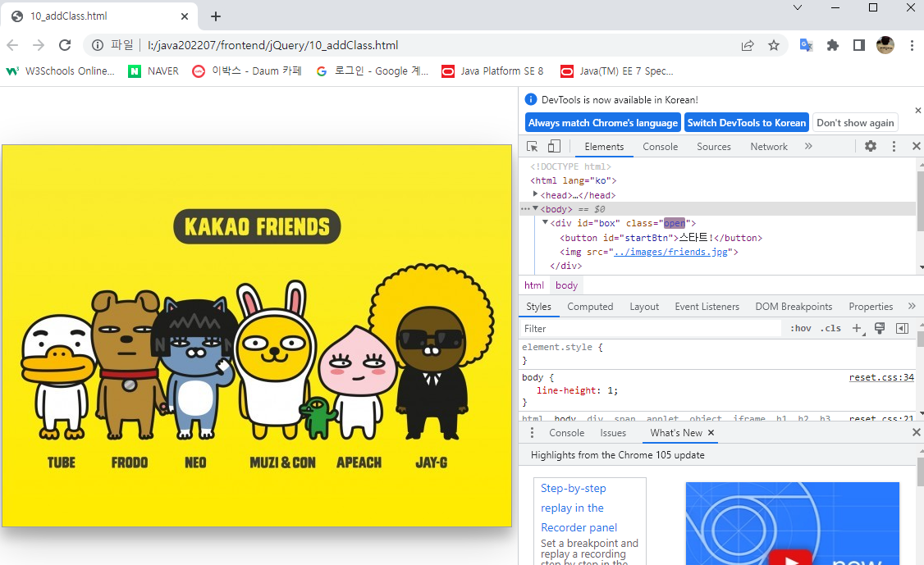Open the Java Platform SE 8 bookmark
The width and height of the screenshot is (924, 565).
(492, 71)
